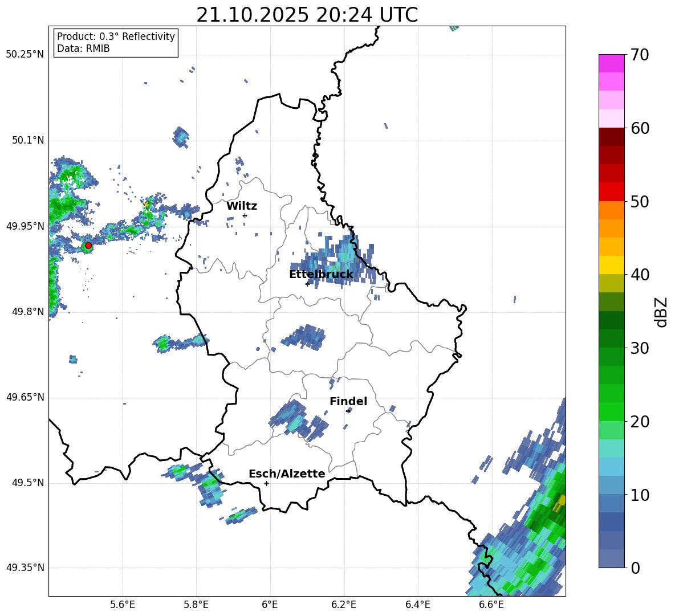Screen dimensions: 675x616
Task: Click the Ettelbruck station label
Action: 321,275
